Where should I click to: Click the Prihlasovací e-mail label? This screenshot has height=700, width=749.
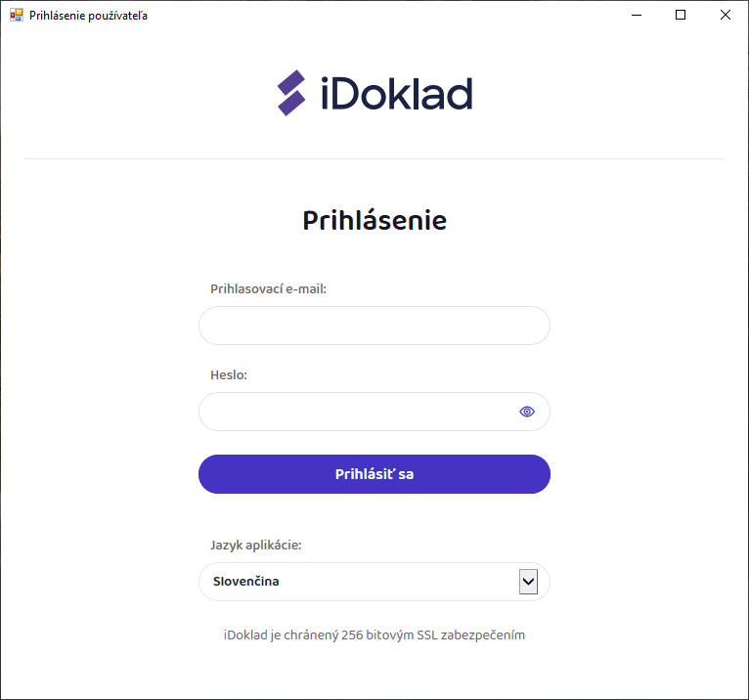[268, 289]
